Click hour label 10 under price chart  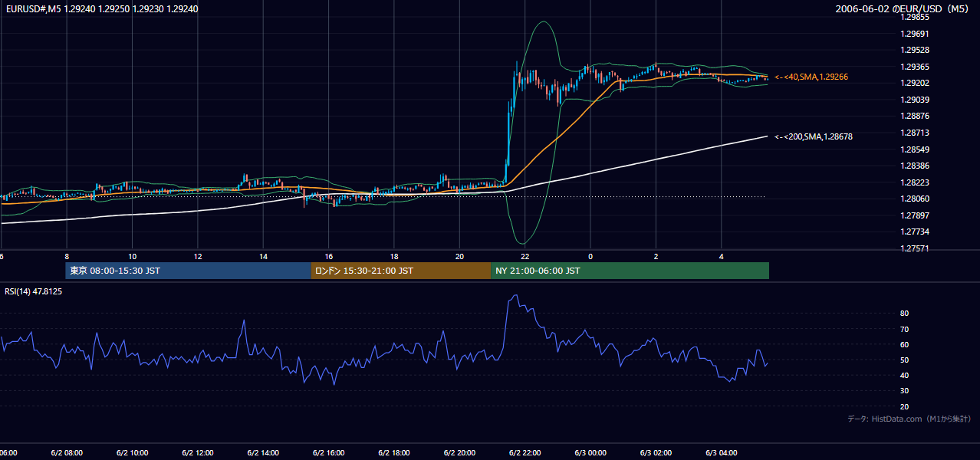[133, 256]
